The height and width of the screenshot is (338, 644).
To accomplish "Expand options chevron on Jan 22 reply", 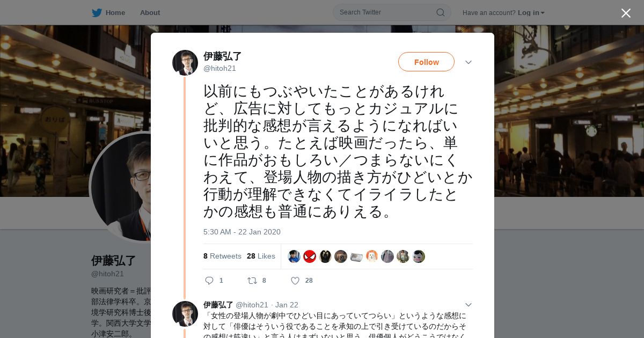I will coord(468,305).
